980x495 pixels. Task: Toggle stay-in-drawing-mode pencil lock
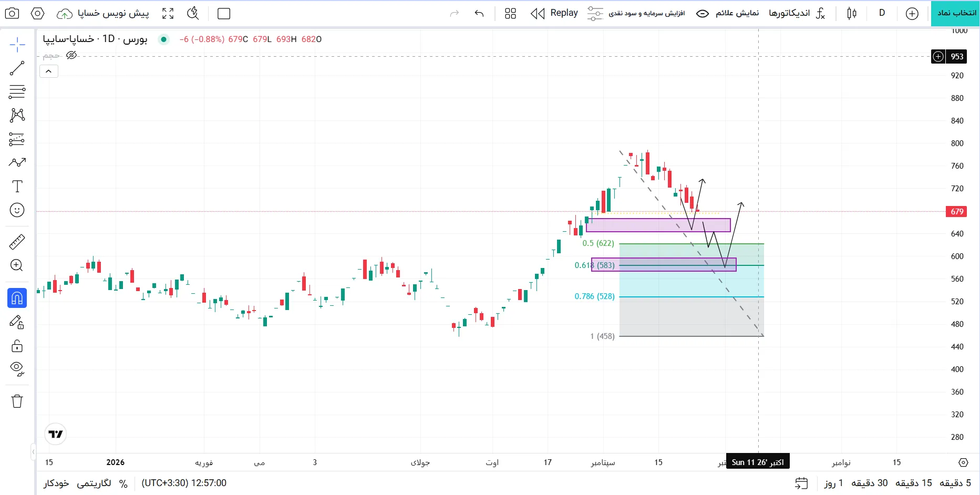17,322
